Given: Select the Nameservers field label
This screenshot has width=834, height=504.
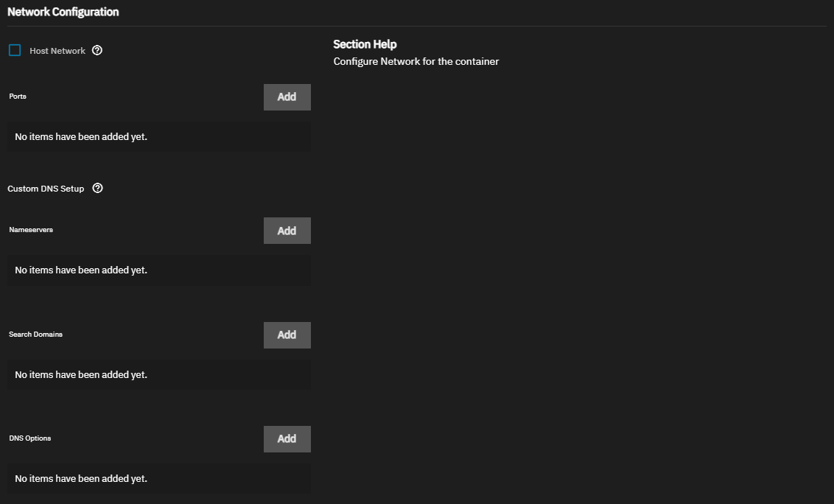Looking at the screenshot, I should click(31, 230).
